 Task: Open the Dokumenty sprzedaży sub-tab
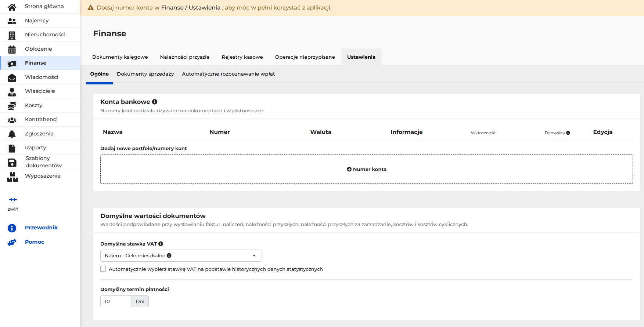tap(145, 74)
